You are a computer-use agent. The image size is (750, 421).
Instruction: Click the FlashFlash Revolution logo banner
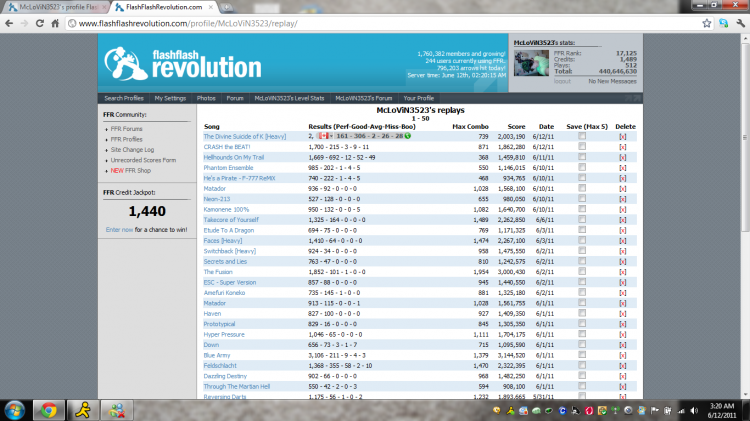(x=183, y=64)
